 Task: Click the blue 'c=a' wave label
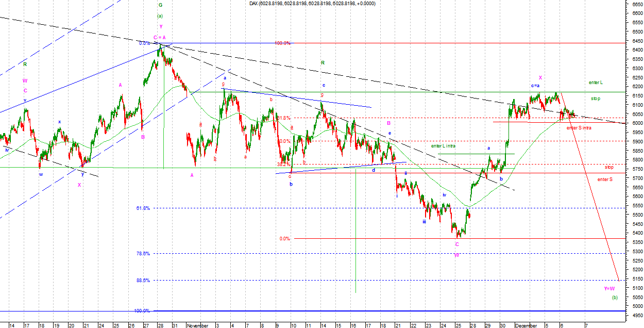pyautogui.click(x=535, y=86)
